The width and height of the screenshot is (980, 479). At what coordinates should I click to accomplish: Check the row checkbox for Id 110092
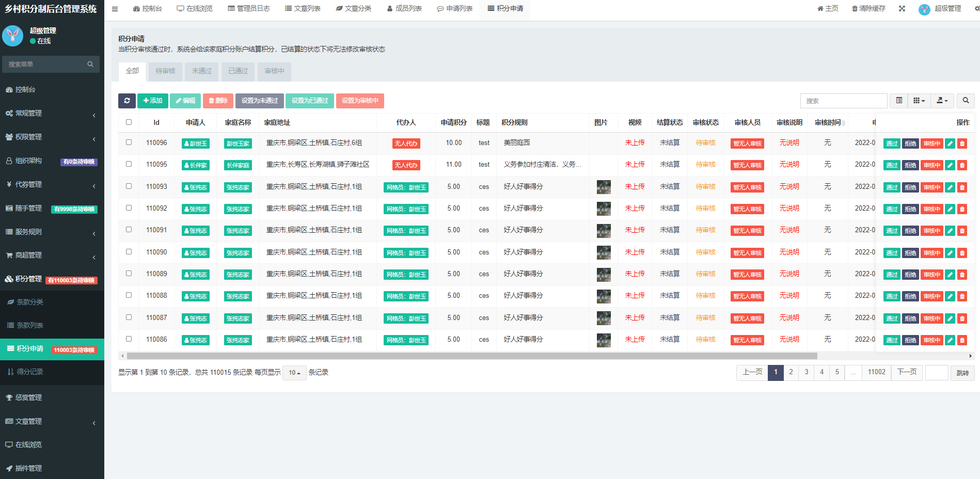[129, 208]
